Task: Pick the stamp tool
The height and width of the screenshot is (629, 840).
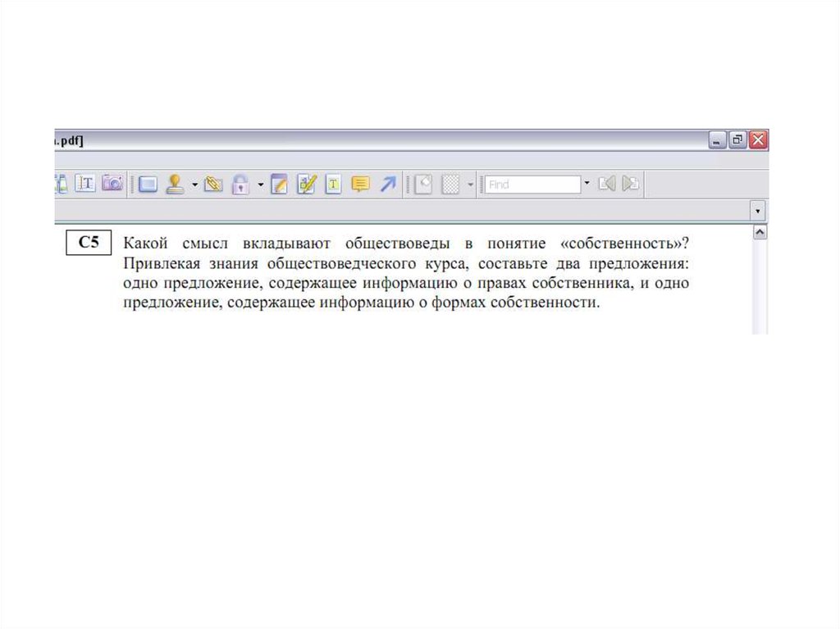Action: click(175, 185)
